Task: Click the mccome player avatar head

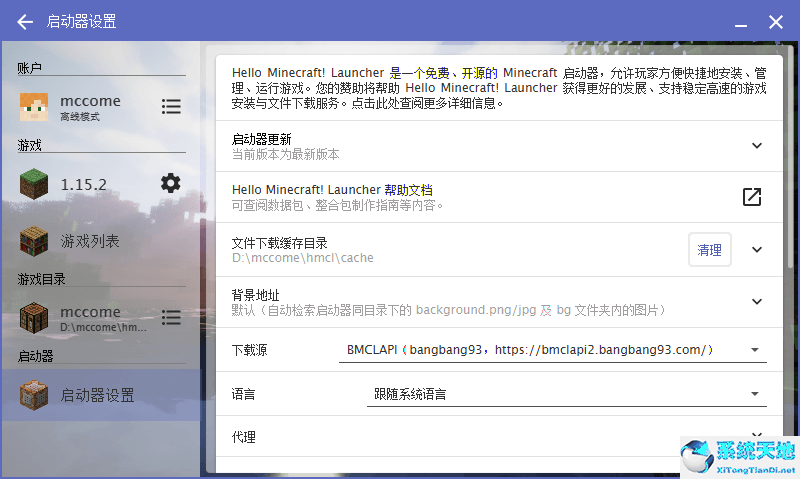Action: 34,107
